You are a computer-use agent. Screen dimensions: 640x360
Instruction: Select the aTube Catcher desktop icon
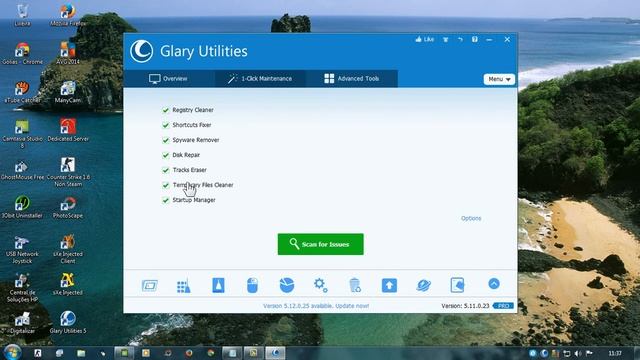22,92
